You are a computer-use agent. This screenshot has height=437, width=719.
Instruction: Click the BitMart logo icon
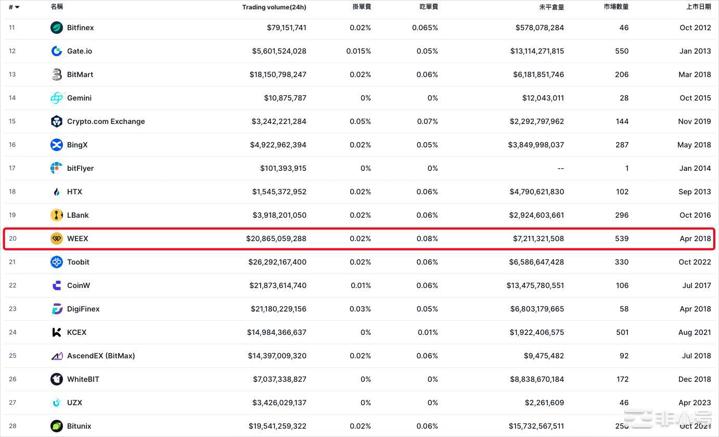click(x=56, y=74)
